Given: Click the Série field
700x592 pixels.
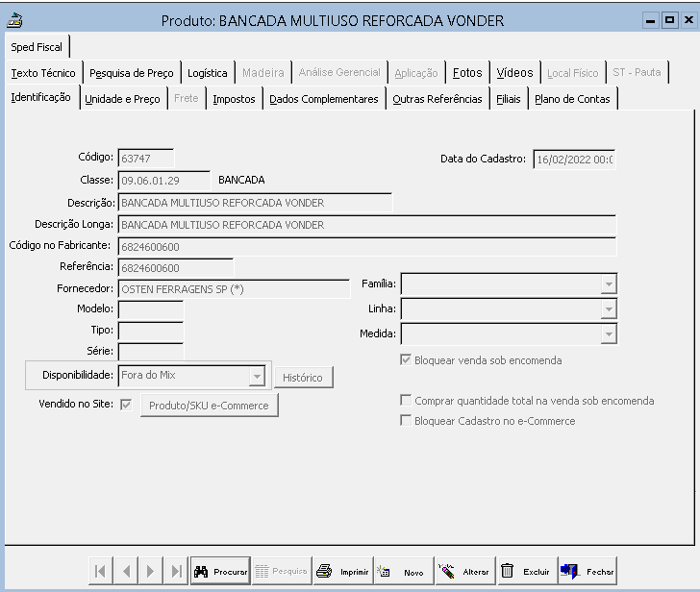Looking at the screenshot, I should [x=151, y=352].
